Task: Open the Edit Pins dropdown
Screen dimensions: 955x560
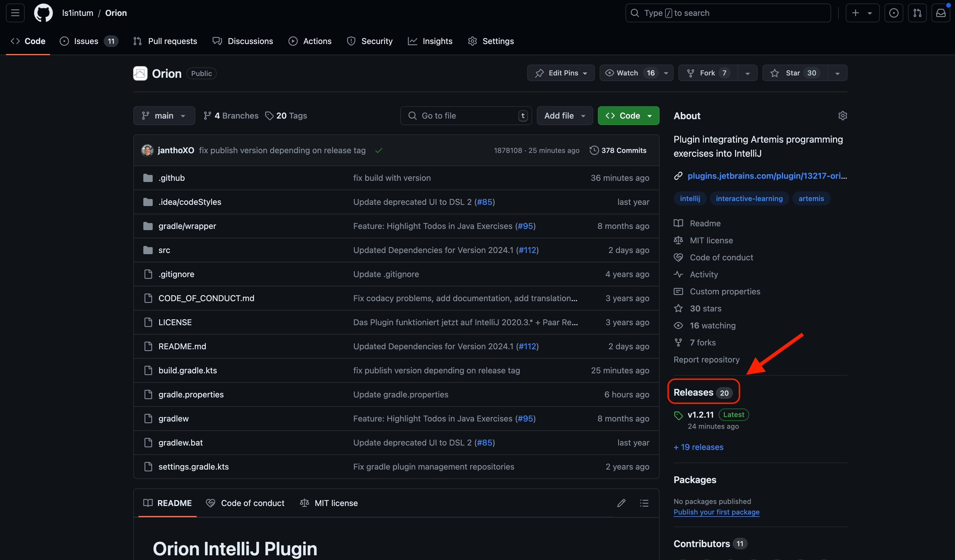Action: (561, 73)
